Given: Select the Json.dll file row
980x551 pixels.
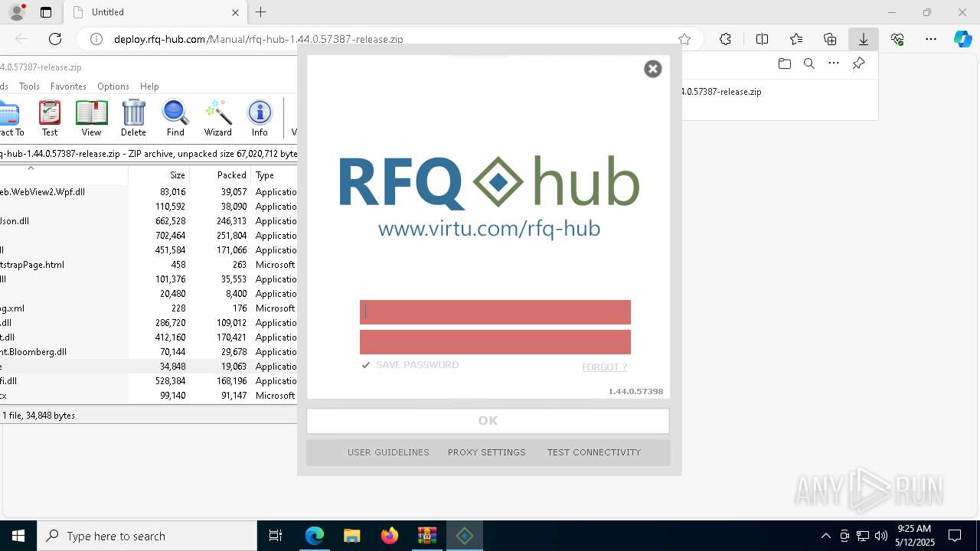Looking at the screenshot, I should tap(149, 221).
